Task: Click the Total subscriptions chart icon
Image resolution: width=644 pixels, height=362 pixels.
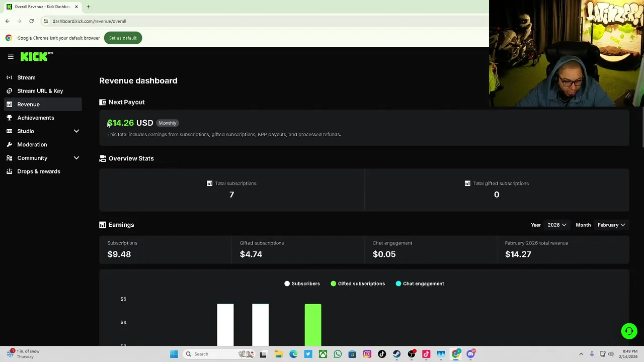Action: click(209, 184)
